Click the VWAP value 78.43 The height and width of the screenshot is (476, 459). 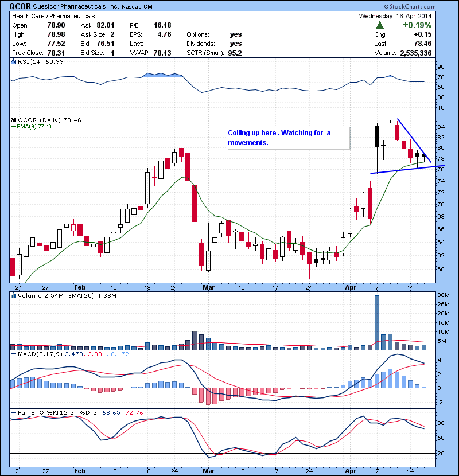tap(162, 53)
